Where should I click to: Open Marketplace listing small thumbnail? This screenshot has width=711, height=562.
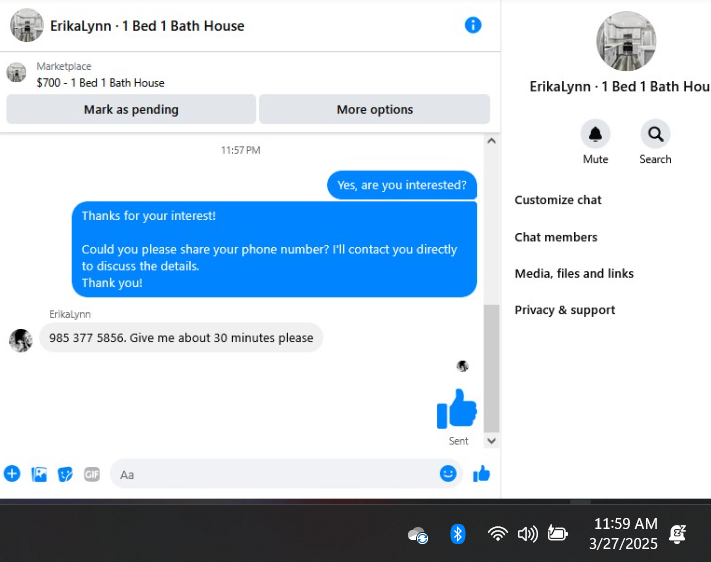tap(16, 72)
